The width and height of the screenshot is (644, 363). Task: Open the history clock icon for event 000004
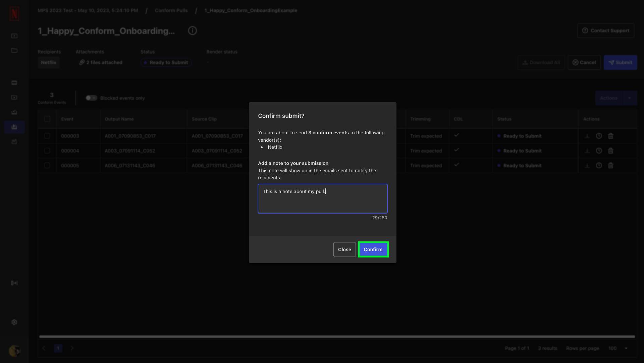point(599,151)
